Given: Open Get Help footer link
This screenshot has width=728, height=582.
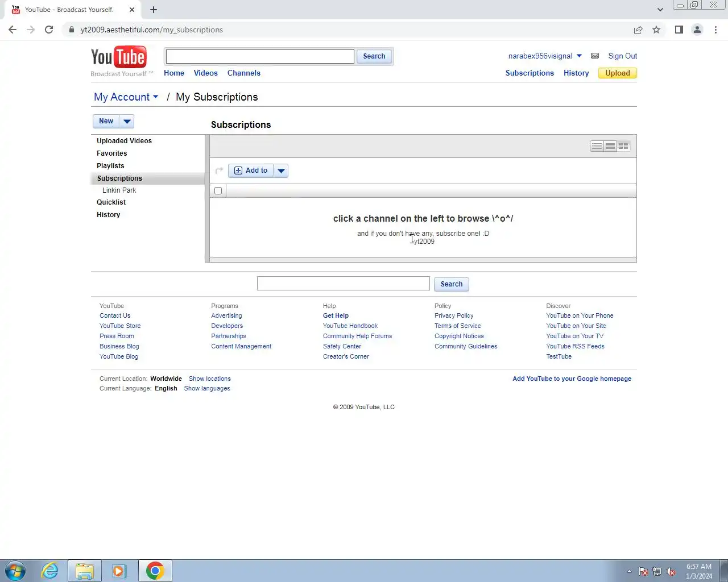Looking at the screenshot, I should point(336,315).
